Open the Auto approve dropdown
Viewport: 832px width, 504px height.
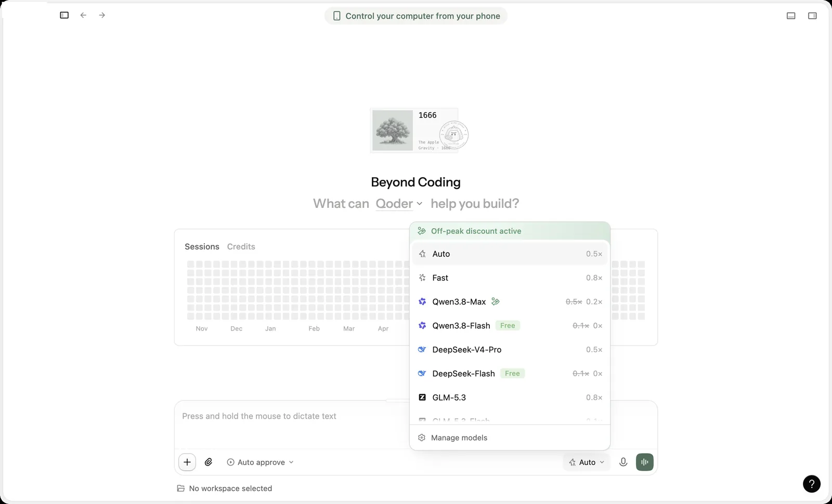[x=260, y=462]
